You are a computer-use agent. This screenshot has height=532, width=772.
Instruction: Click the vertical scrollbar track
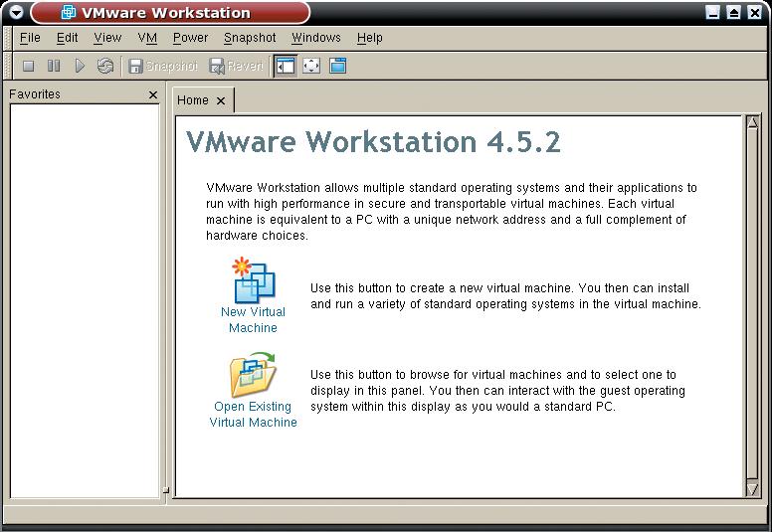(752, 305)
